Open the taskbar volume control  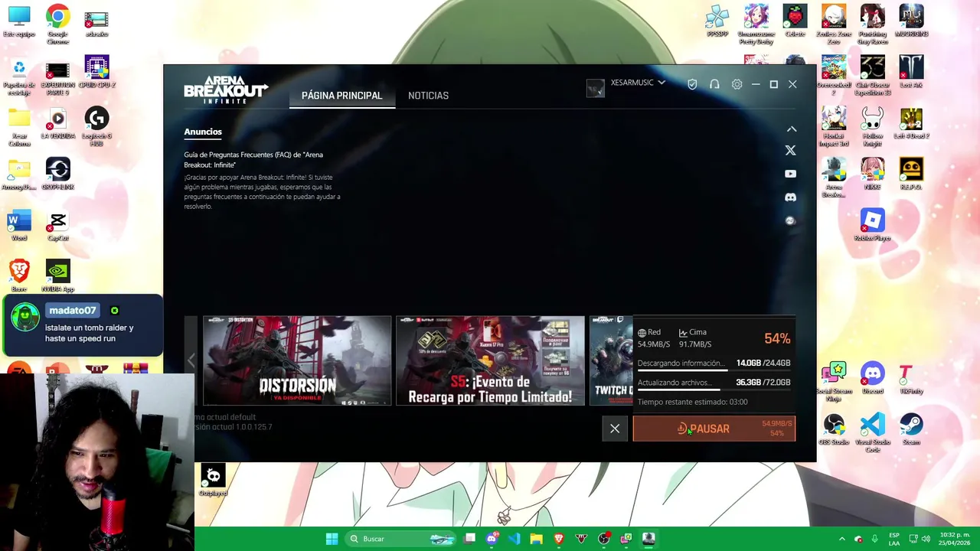point(925,539)
